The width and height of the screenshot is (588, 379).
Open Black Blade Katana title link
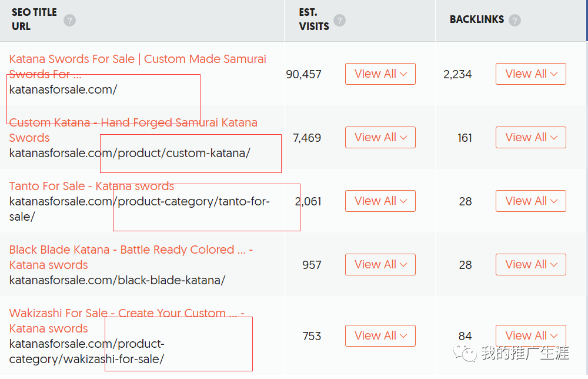[x=131, y=250]
